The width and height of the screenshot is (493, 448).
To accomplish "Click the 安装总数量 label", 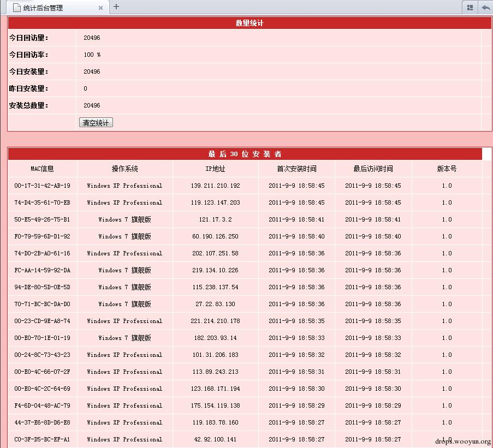I will tap(28, 105).
